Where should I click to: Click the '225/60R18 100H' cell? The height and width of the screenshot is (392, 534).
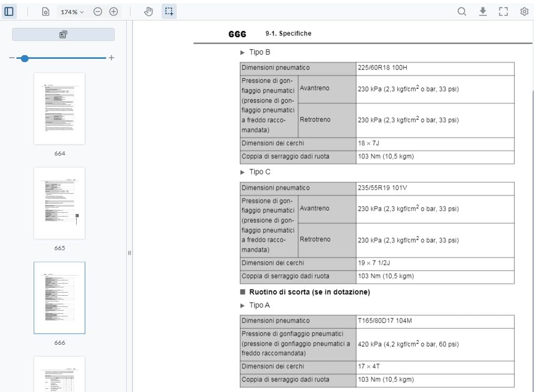coord(435,68)
